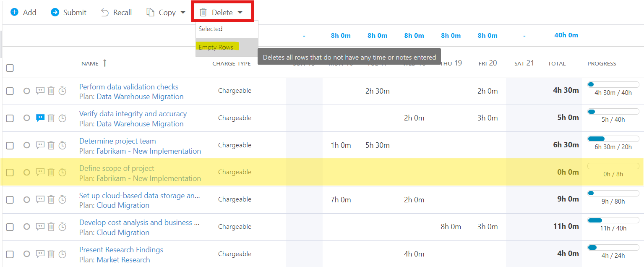
Task: Click the trash icon on Perform data validation checks row
Action: 51,91
